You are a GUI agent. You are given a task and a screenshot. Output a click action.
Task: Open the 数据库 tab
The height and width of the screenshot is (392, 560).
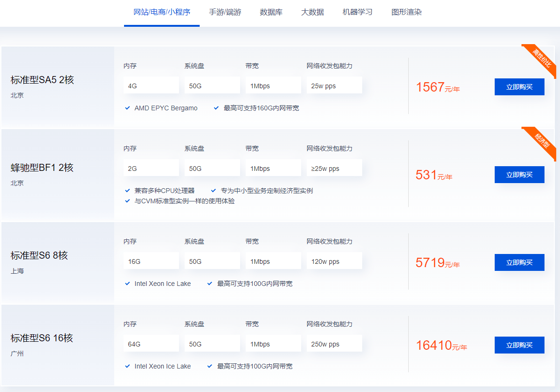271,12
